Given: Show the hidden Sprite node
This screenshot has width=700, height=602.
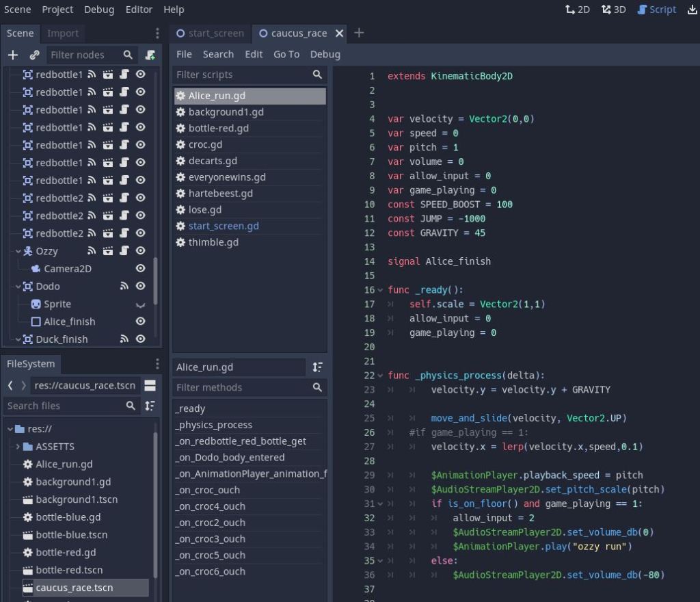Looking at the screenshot, I should [x=141, y=304].
